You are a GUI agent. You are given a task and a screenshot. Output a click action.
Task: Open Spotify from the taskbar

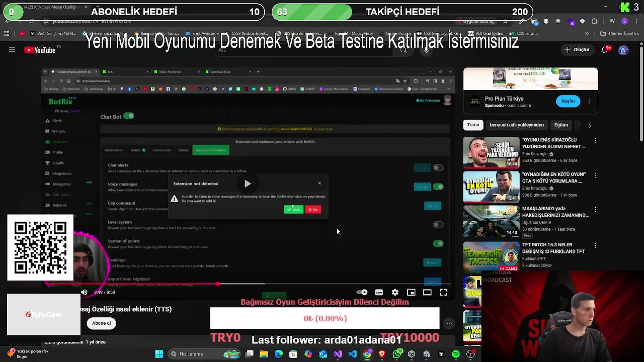(456, 354)
